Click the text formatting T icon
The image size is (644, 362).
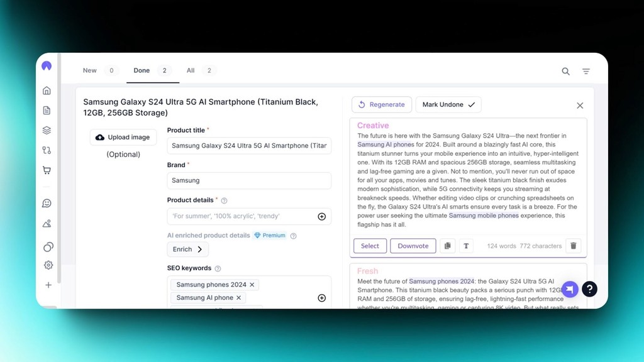tap(465, 246)
